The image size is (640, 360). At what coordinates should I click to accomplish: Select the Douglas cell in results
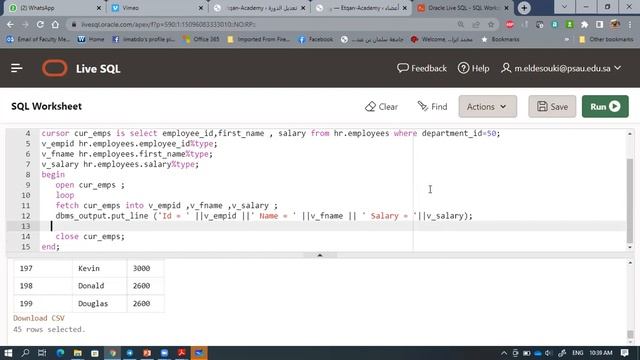(x=100, y=303)
